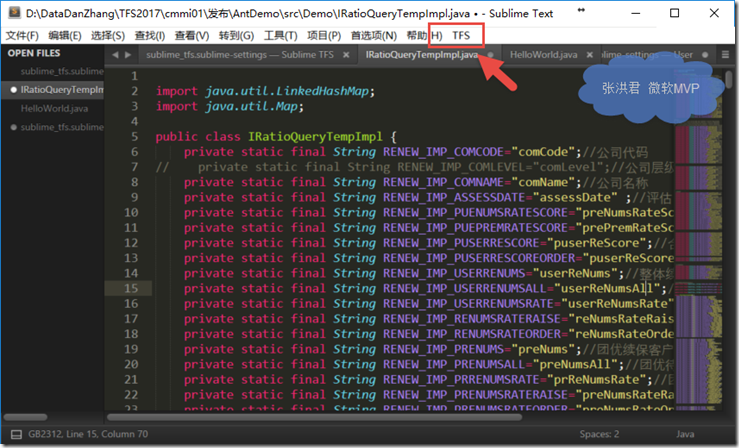Viewport: 739px width, 448px height.
Task: Click the editor vertical scrollbar thumb
Action: pos(729,79)
